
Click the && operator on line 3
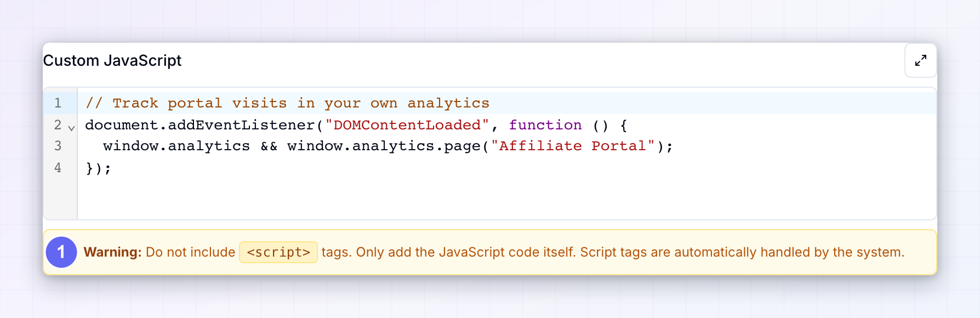click(269, 146)
